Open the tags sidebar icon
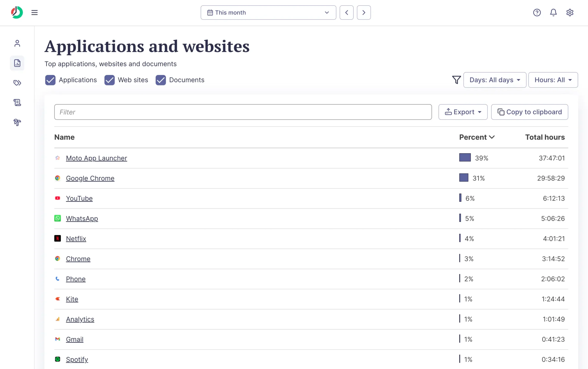The width and height of the screenshot is (588, 369). tap(17, 83)
